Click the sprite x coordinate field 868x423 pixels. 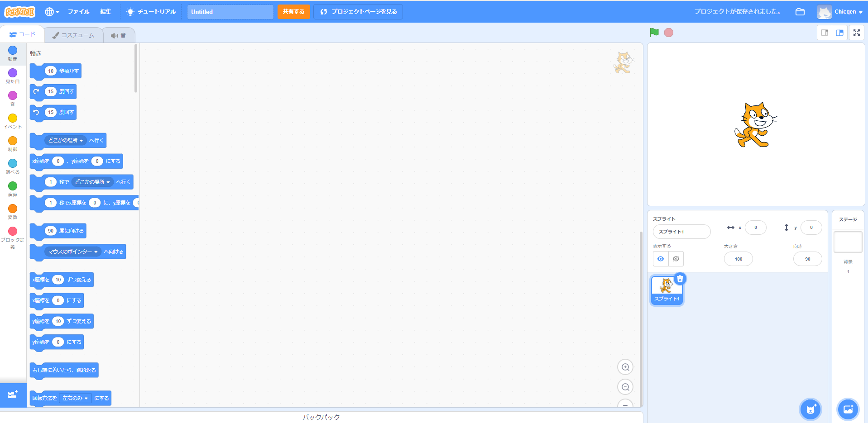click(756, 228)
